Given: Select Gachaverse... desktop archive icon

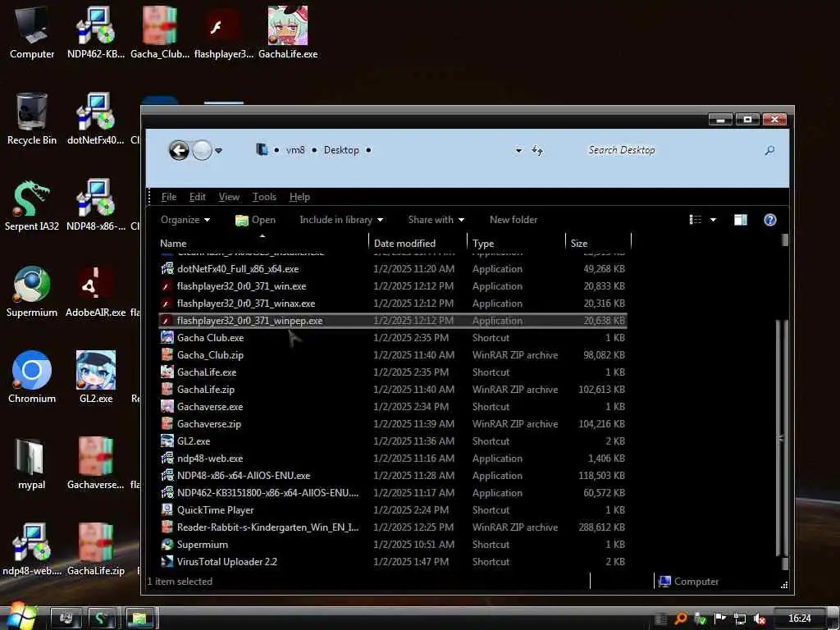Looking at the screenshot, I should (x=96, y=464).
